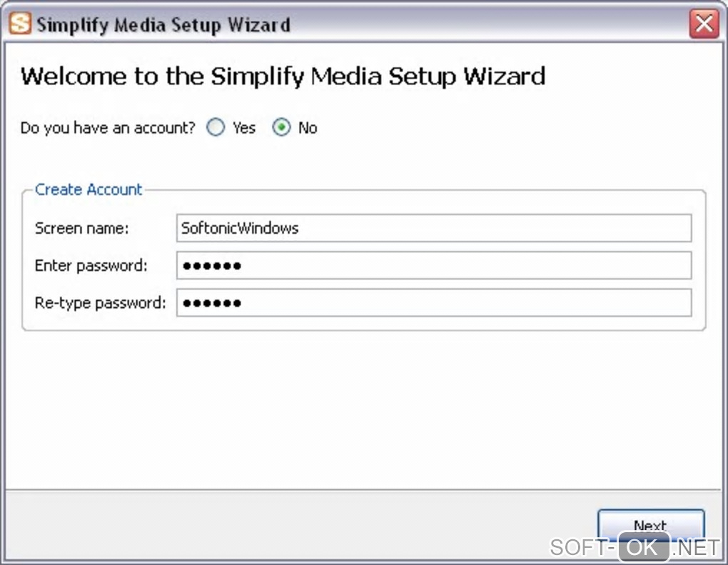Select the No radio button

coord(282,128)
